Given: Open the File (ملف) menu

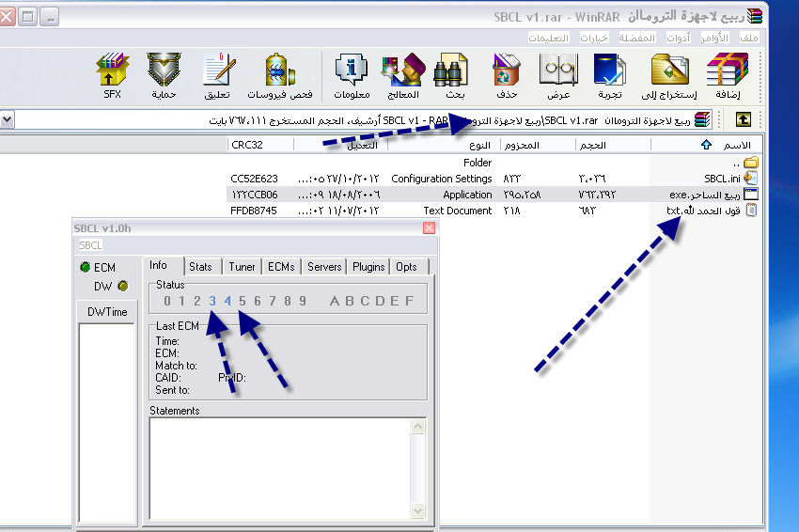Looking at the screenshot, I should 748,39.
